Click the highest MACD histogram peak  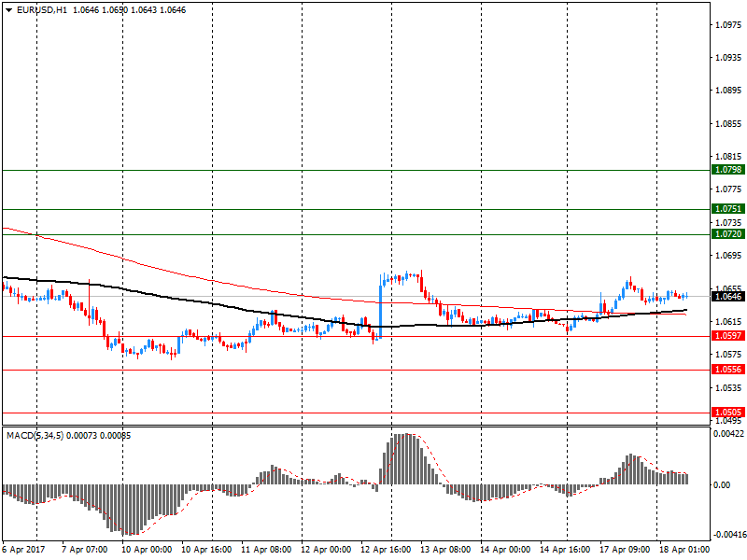tap(405, 459)
